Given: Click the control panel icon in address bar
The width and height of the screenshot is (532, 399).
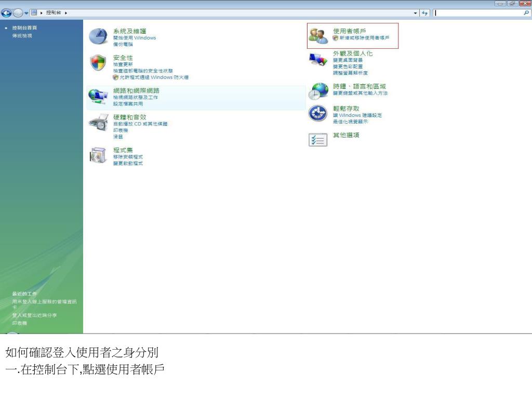Looking at the screenshot, I should click(x=34, y=12).
